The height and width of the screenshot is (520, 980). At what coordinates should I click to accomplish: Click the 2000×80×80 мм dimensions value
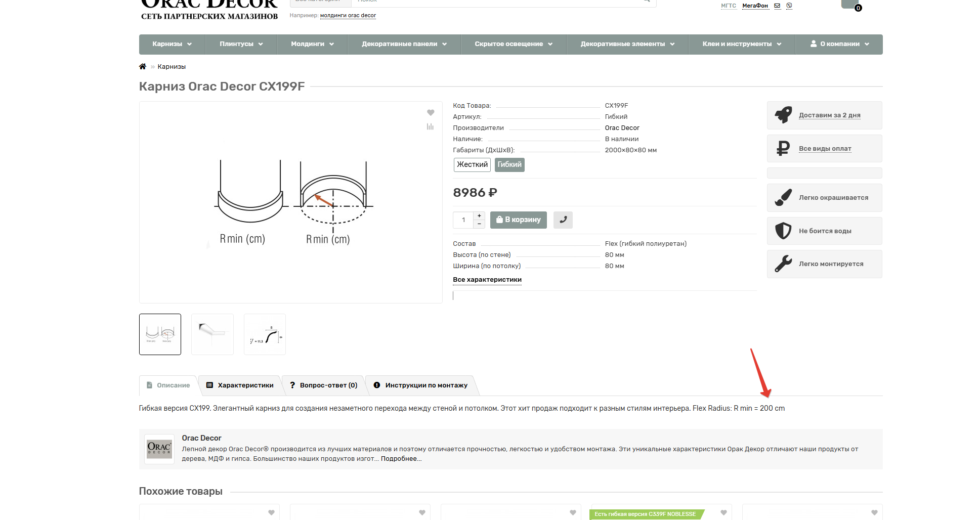pos(631,150)
